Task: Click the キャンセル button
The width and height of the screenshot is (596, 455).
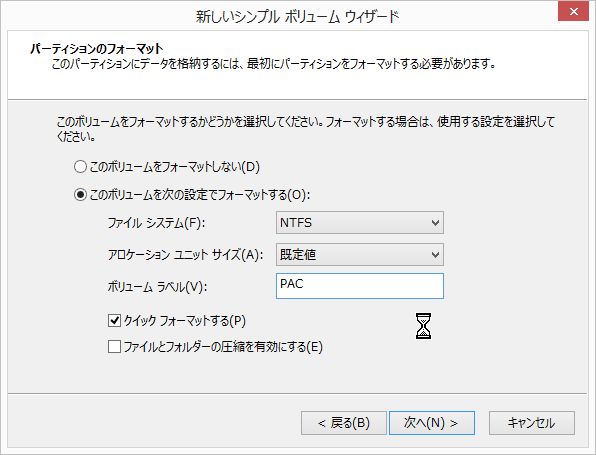Action: pos(532,423)
